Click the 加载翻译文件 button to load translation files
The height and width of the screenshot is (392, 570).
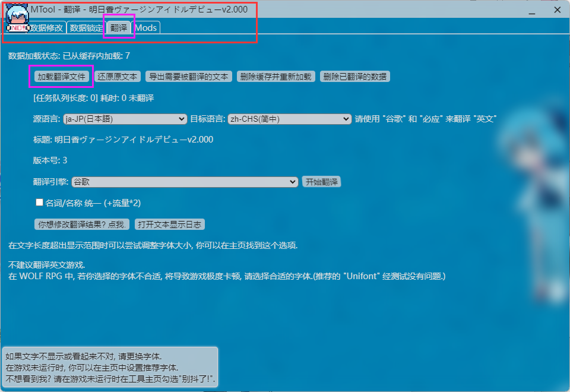click(61, 76)
